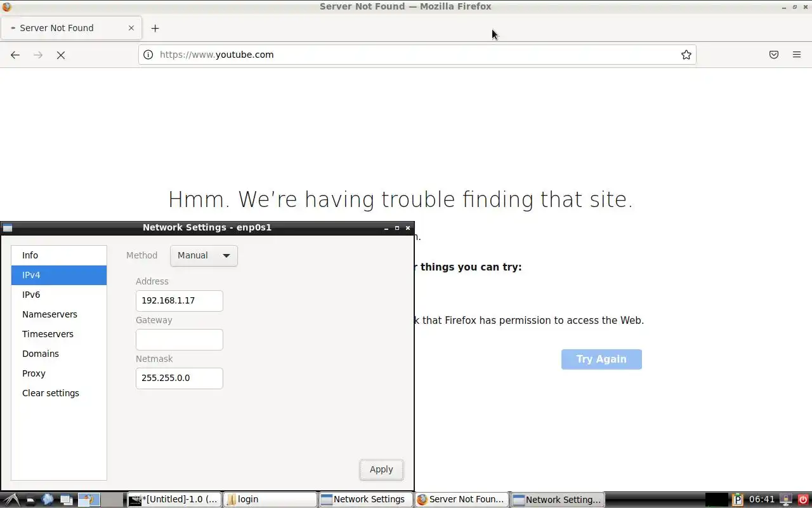Click the disabled forward arrow in Firefox
Screen dimensions: 812x508
pyautogui.click(x=38, y=55)
